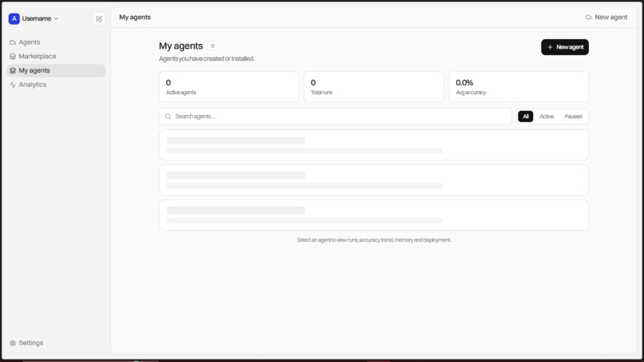Click the cloud icon in top-bar New agent

coord(589,18)
